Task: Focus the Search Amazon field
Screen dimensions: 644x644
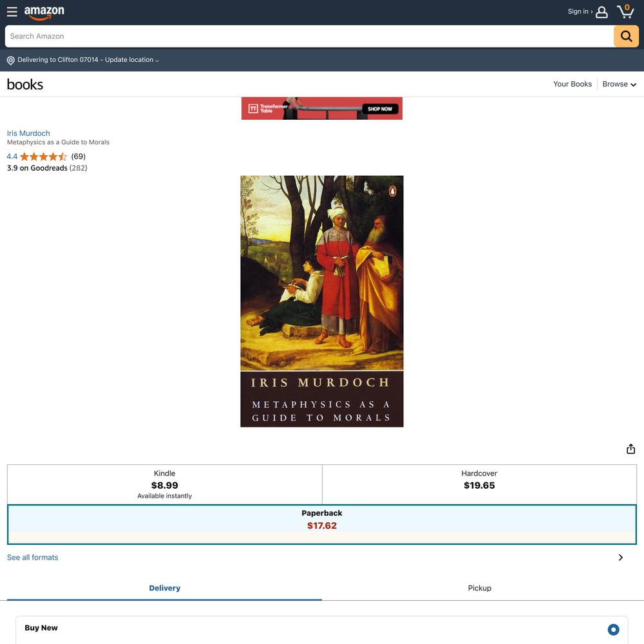Action: [x=309, y=36]
